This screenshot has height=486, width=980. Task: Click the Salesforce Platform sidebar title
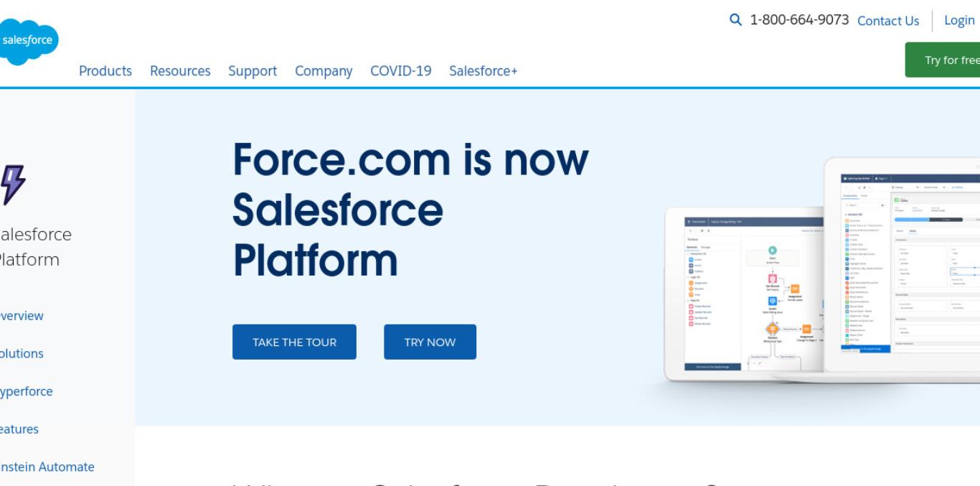point(36,247)
